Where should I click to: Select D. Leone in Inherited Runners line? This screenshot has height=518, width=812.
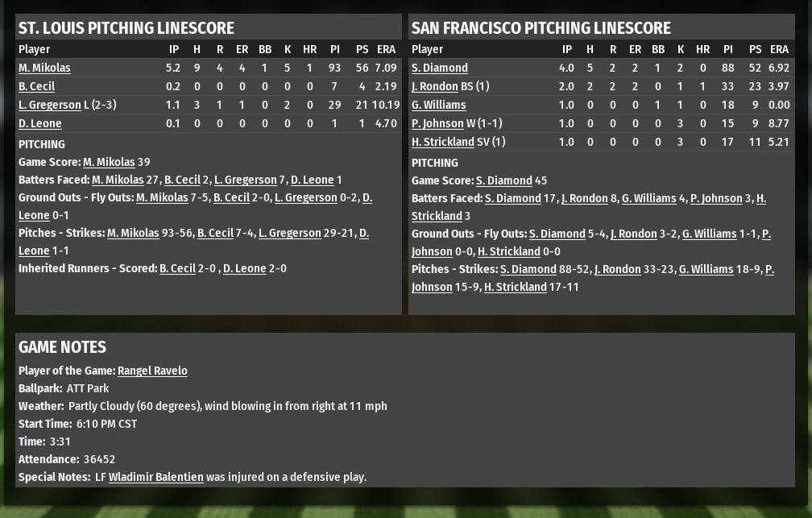point(244,268)
